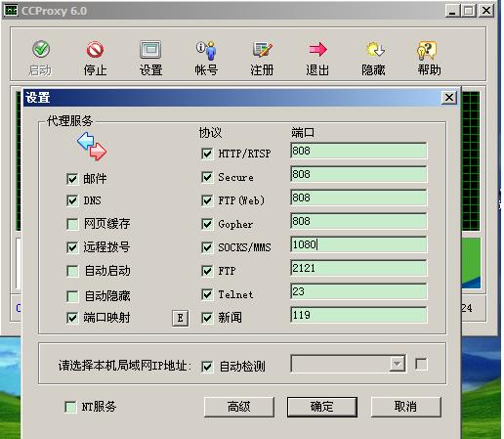The image size is (504, 439).
Task: Uncheck the 新闻 protocol checkbox
Action: pyautogui.click(x=207, y=318)
